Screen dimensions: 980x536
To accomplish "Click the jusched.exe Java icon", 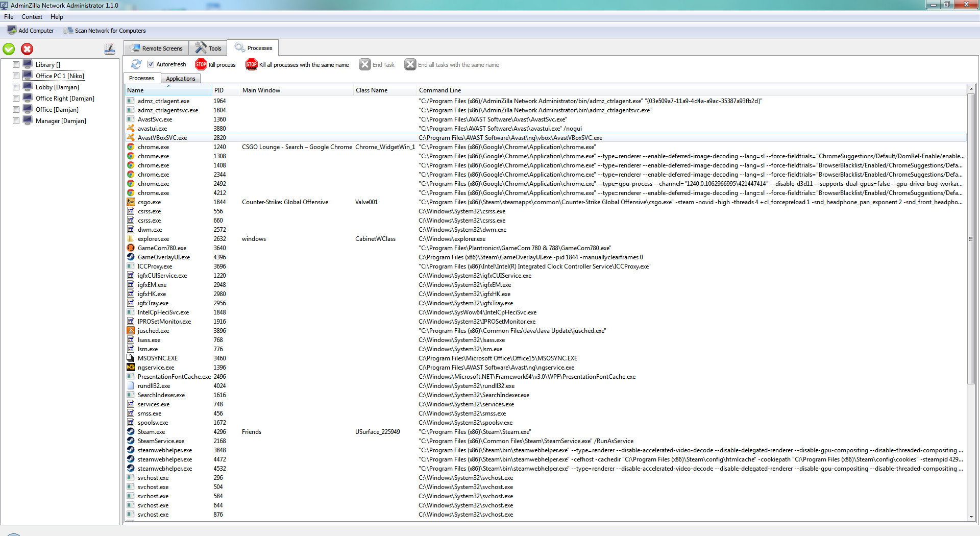I will tap(131, 330).
